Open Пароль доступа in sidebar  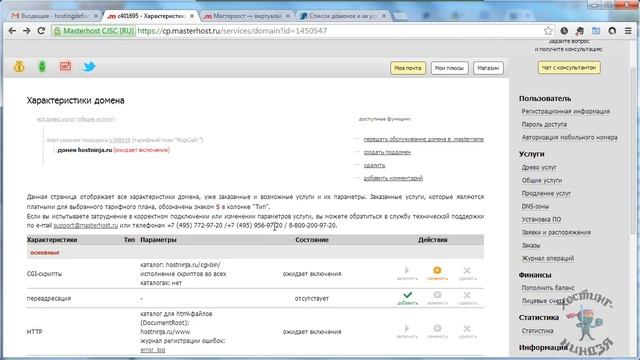point(544,124)
